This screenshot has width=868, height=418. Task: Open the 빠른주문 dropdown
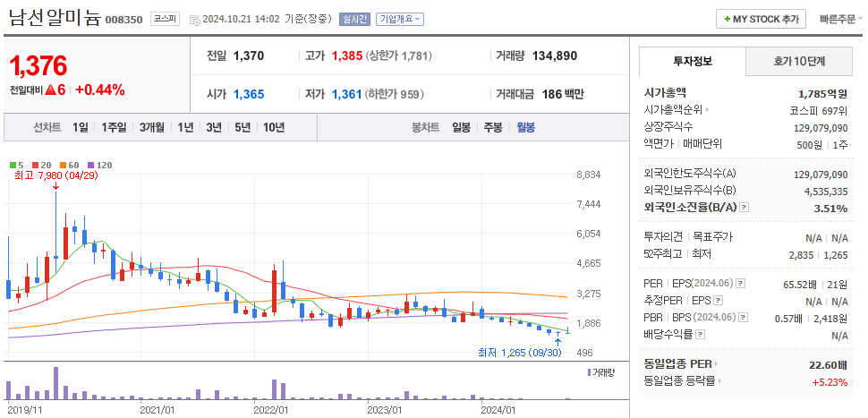(x=841, y=20)
